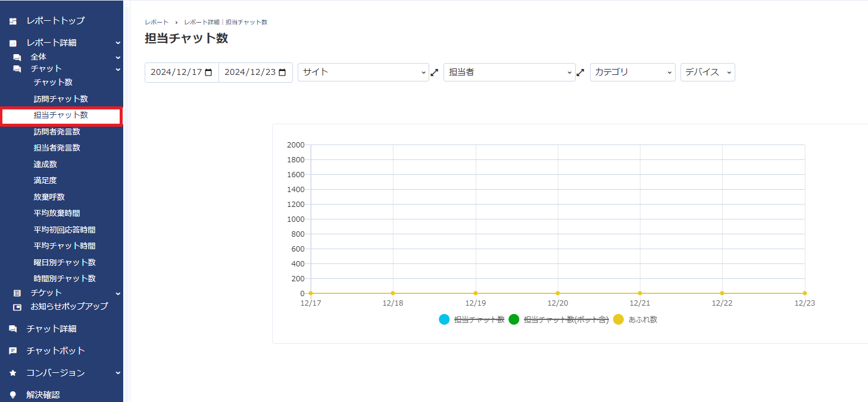
Task: Select 訪問チャット数 in sidebar
Action: click(61, 99)
